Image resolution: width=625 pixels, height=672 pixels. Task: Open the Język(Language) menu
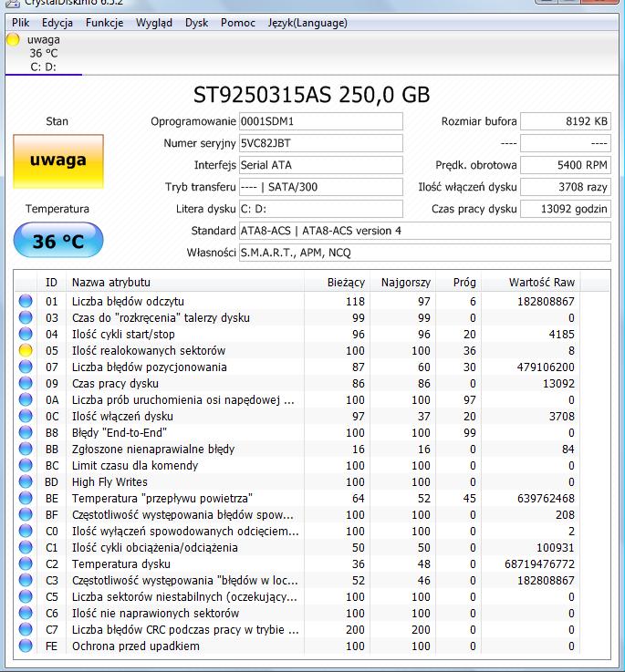(307, 23)
